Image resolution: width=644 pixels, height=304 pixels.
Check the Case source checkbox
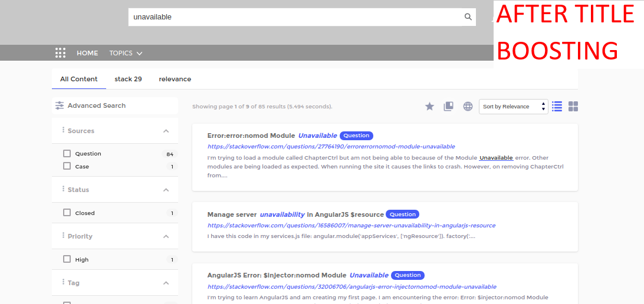tap(67, 167)
